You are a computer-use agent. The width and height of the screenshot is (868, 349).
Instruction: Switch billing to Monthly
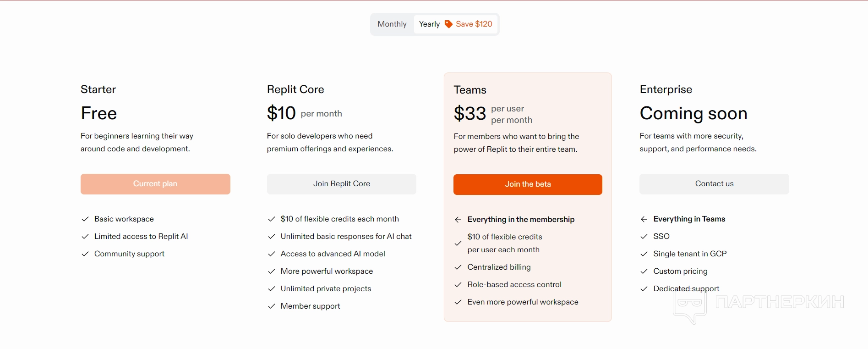[x=392, y=24]
